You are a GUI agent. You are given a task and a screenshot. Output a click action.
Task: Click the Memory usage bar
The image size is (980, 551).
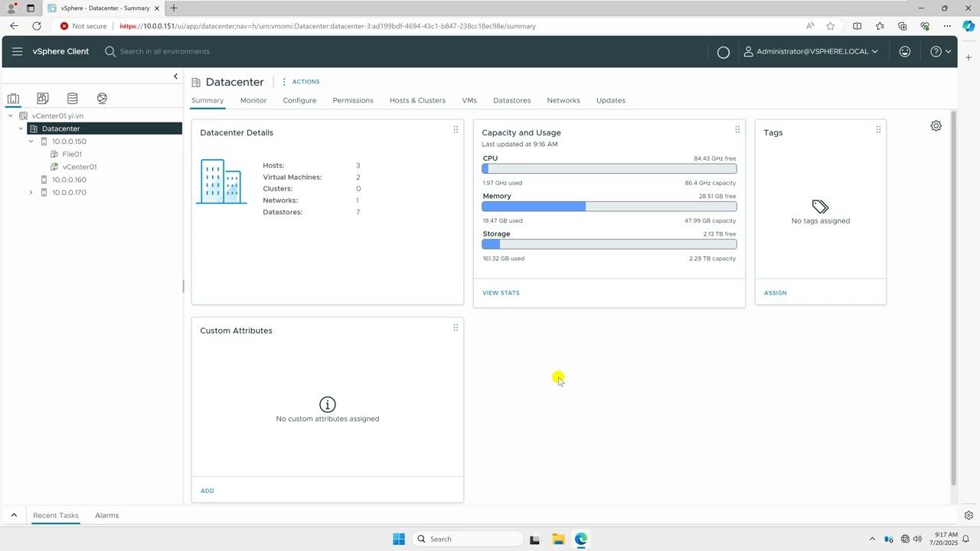point(609,207)
